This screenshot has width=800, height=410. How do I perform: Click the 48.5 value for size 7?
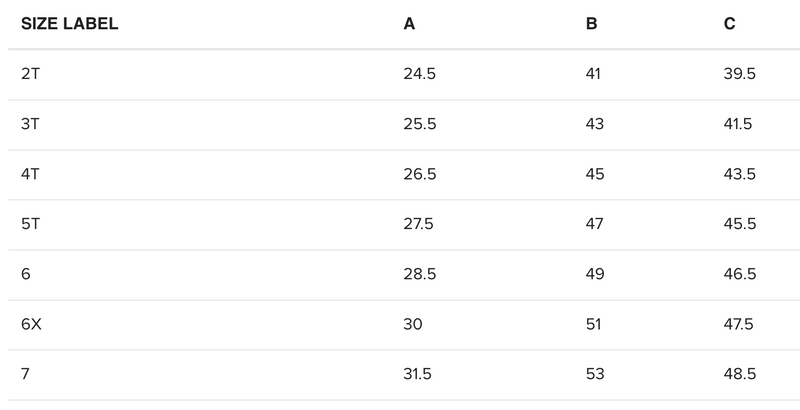739,374
